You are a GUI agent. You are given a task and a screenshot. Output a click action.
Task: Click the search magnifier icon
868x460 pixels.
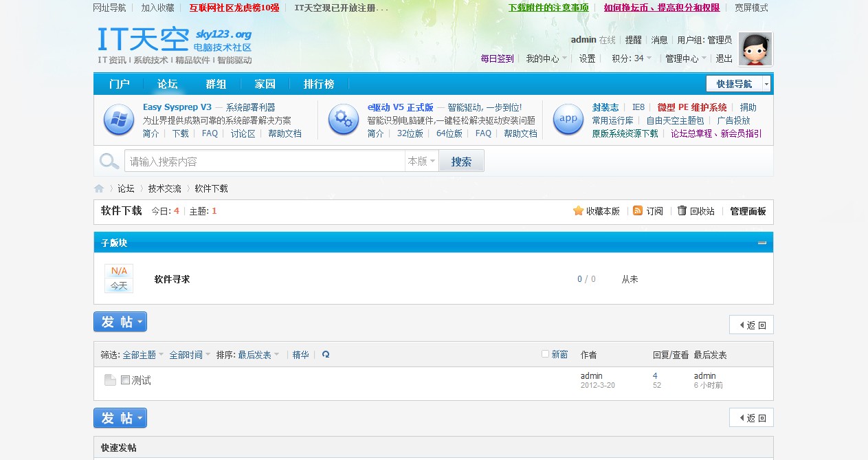coord(109,161)
